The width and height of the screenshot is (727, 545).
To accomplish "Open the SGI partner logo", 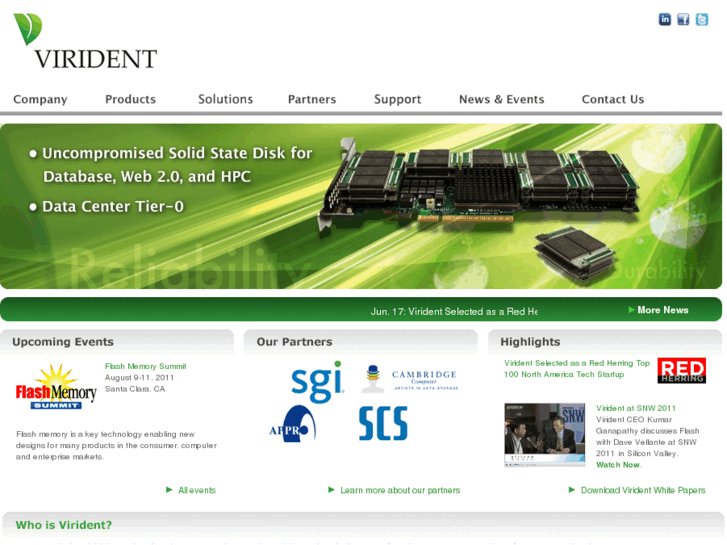I will (x=318, y=382).
